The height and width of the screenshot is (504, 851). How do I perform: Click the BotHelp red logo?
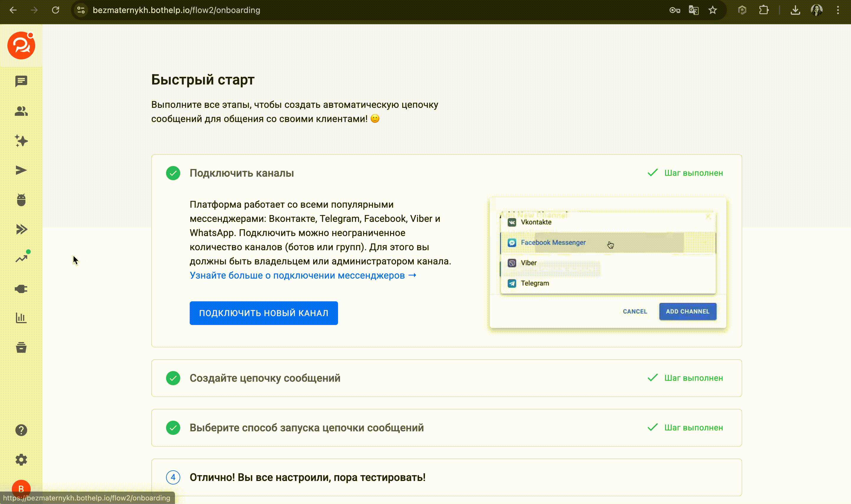(21, 45)
